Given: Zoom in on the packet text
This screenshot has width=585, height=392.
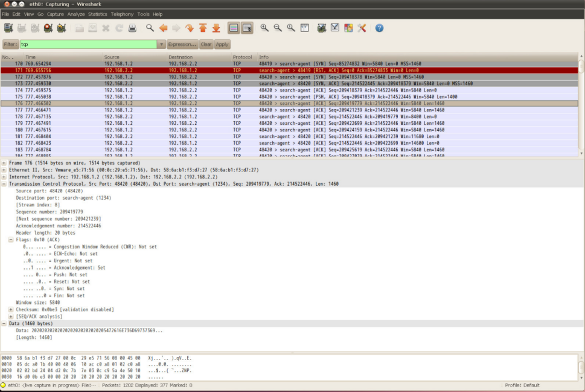Looking at the screenshot, I should (x=264, y=28).
